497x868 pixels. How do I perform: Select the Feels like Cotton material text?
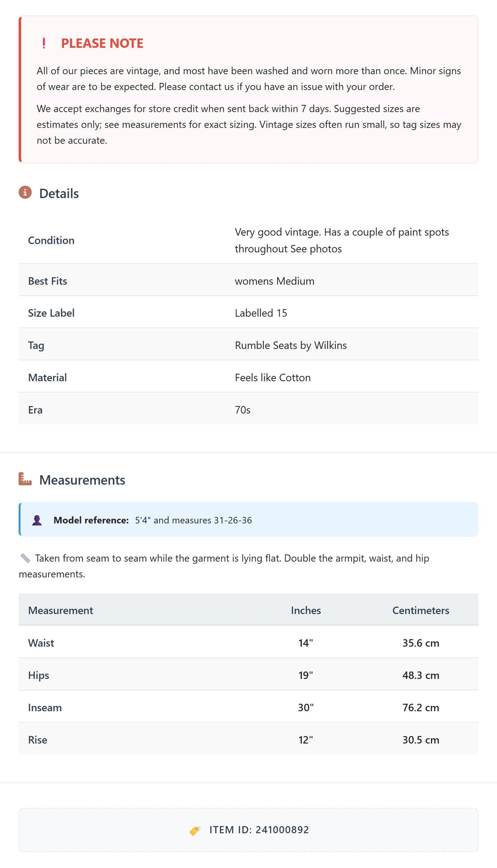[x=273, y=377]
